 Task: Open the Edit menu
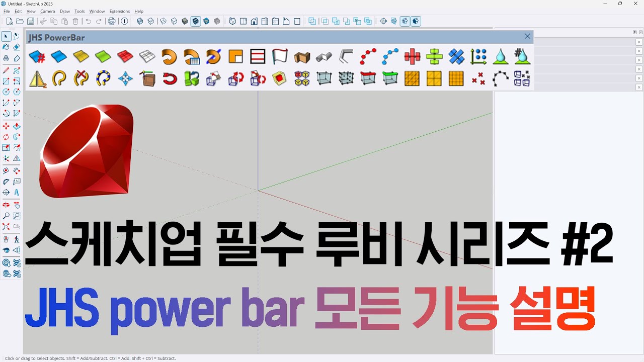point(18,11)
